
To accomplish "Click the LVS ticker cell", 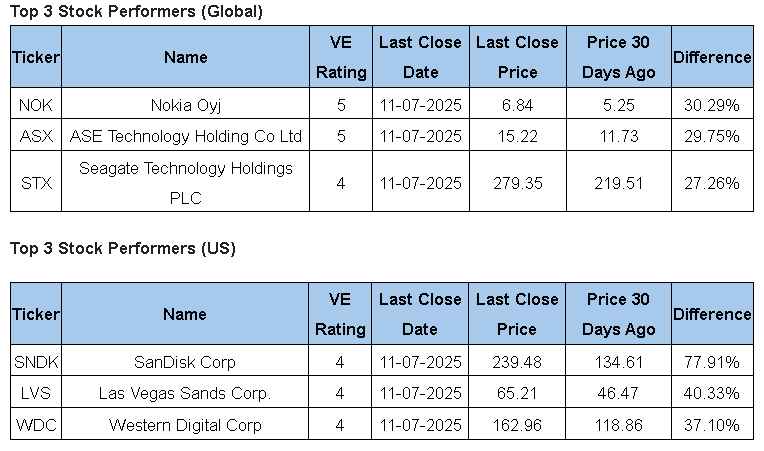I will click(36, 393).
